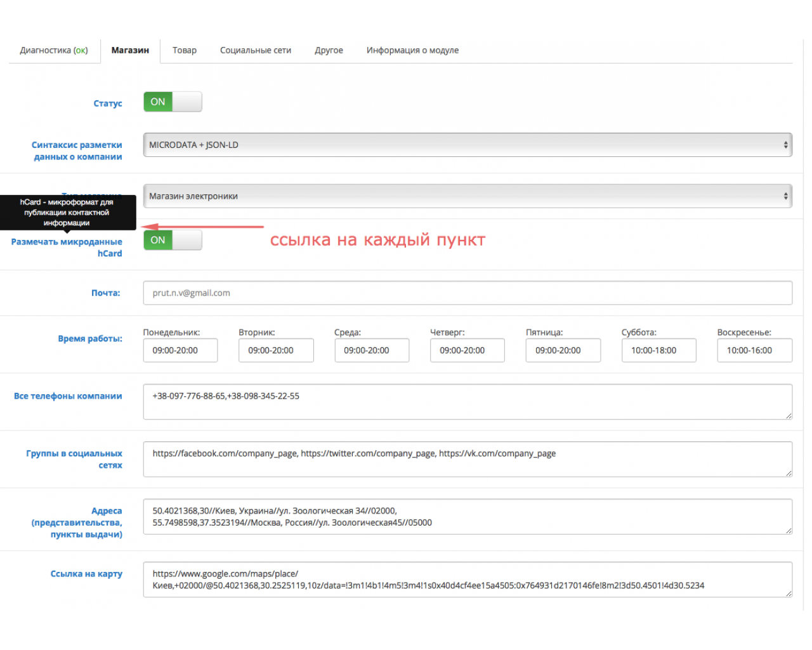Viewport: 812px width, 650px height.
Task: Click the Почта: label
Action: click(106, 293)
